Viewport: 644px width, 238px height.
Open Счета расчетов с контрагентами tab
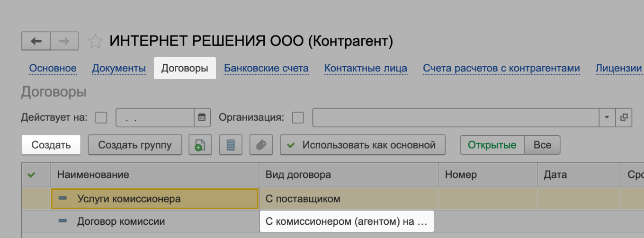pos(501,68)
